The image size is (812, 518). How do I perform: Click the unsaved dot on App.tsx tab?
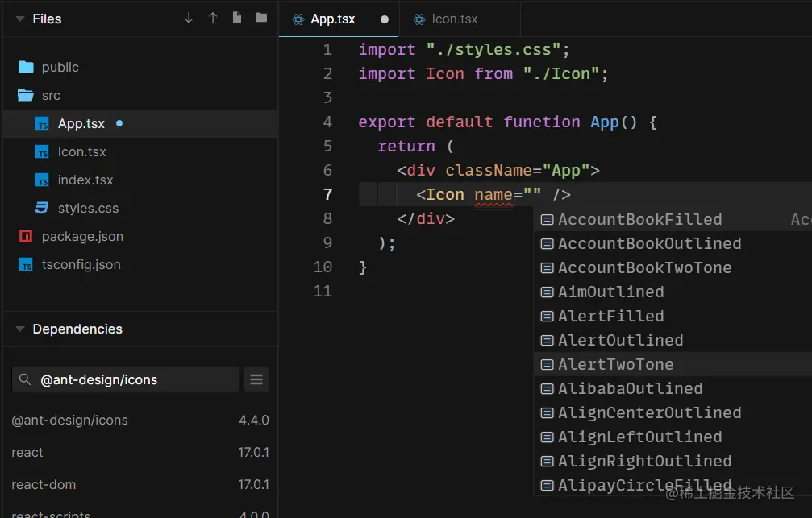click(x=384, y=19)
